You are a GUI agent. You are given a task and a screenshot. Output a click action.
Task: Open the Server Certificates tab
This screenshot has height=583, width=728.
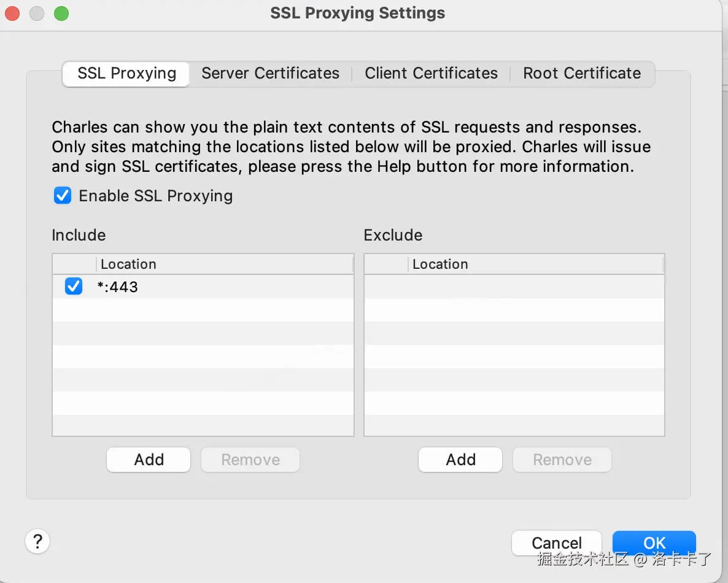(x=270, y=74)
